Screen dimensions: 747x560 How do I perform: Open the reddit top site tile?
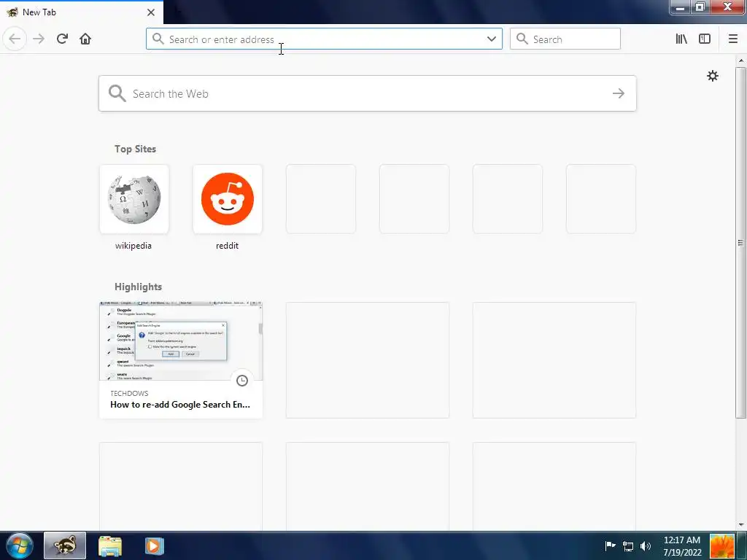tap(228, 199)
